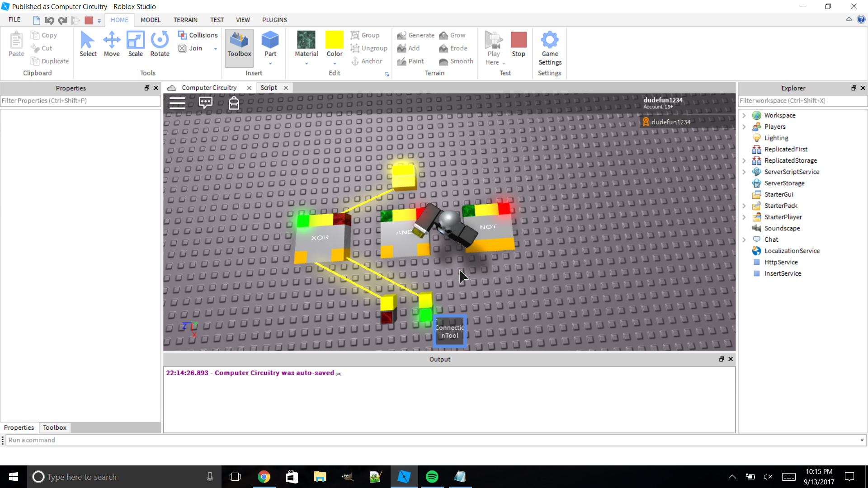Close the Output panel

click(731, 359)
